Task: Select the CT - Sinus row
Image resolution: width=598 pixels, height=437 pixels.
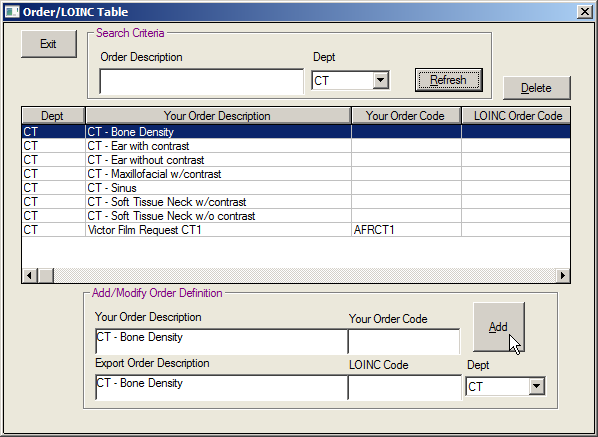Action: (296, 188)
